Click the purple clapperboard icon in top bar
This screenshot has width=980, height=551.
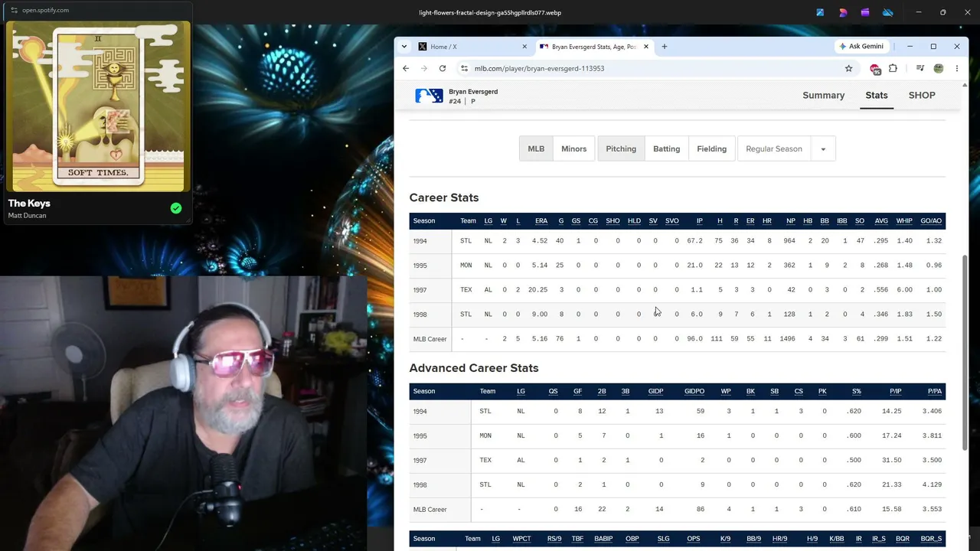(865, 12)
